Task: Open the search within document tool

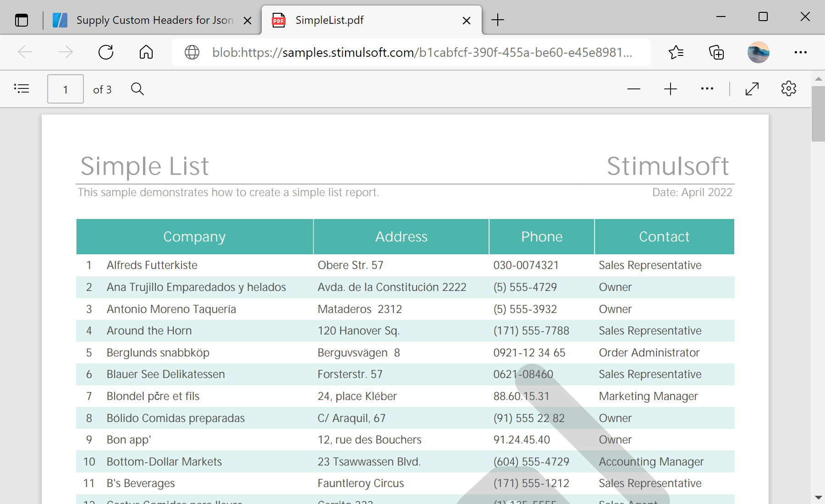Action: (137, 89)
